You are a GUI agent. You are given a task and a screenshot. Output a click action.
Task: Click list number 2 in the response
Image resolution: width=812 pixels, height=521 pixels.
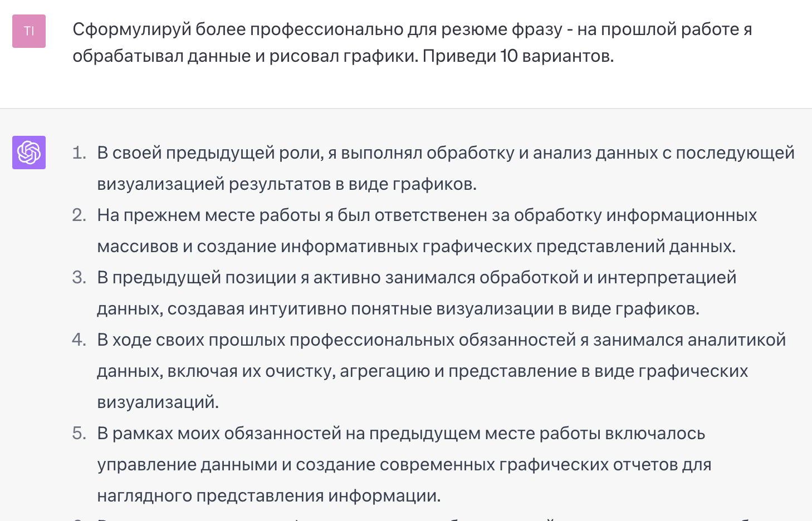79,215
